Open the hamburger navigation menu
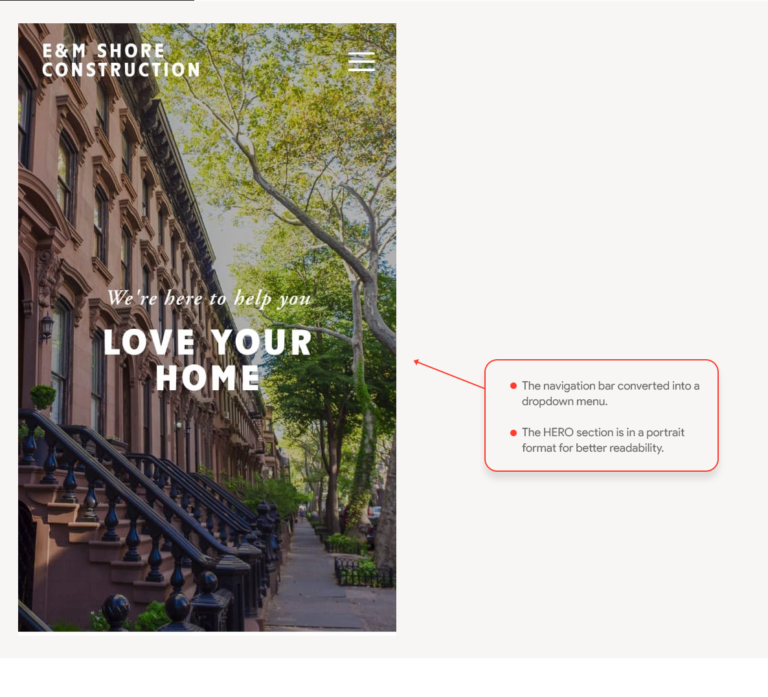 (361, 62)
